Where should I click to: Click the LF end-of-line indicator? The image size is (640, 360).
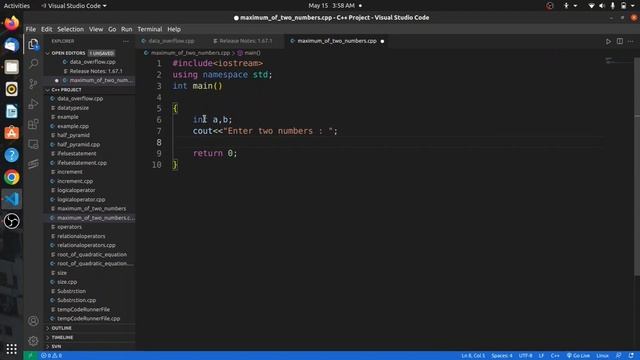point(541,356)
